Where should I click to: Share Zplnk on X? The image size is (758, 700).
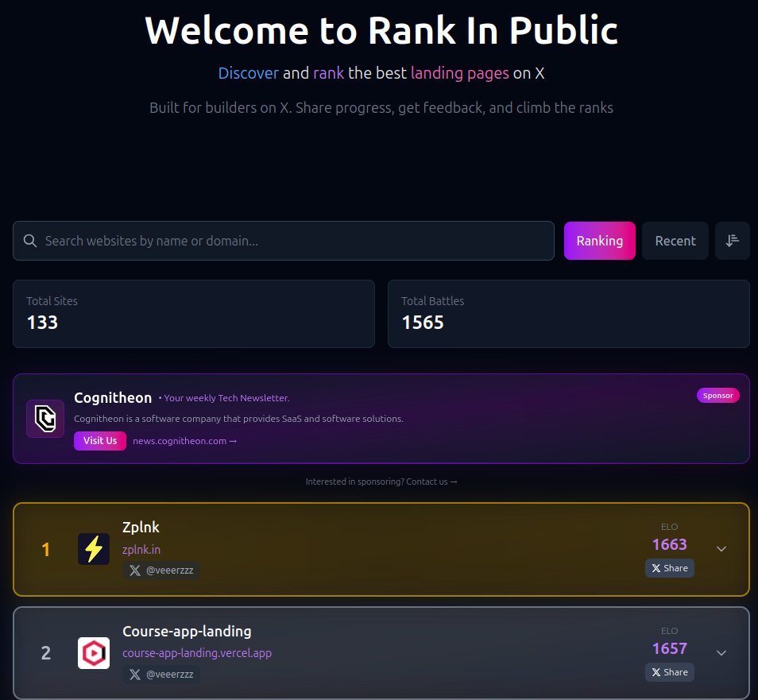point(670,568)
